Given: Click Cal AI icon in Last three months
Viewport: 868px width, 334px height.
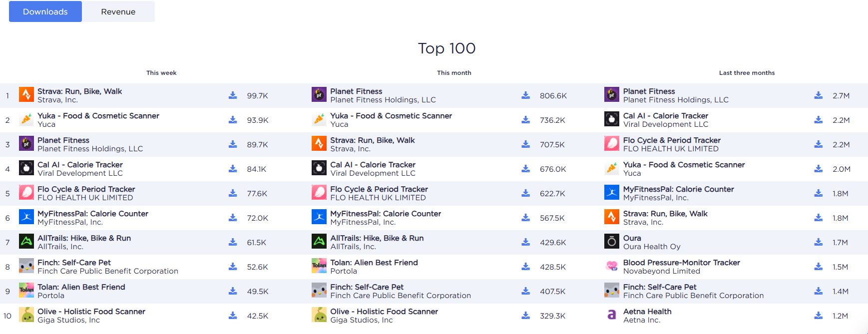Looking at the screenshot, I should [x=611, y=119].
